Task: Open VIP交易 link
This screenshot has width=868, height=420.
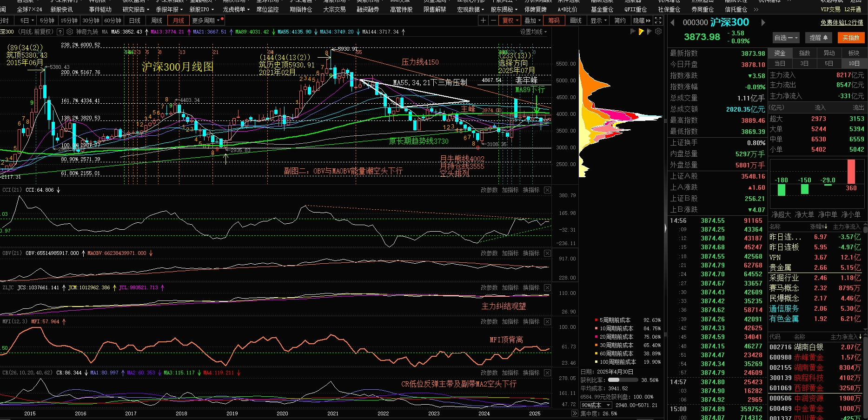Action: click(x=830, y=9)
